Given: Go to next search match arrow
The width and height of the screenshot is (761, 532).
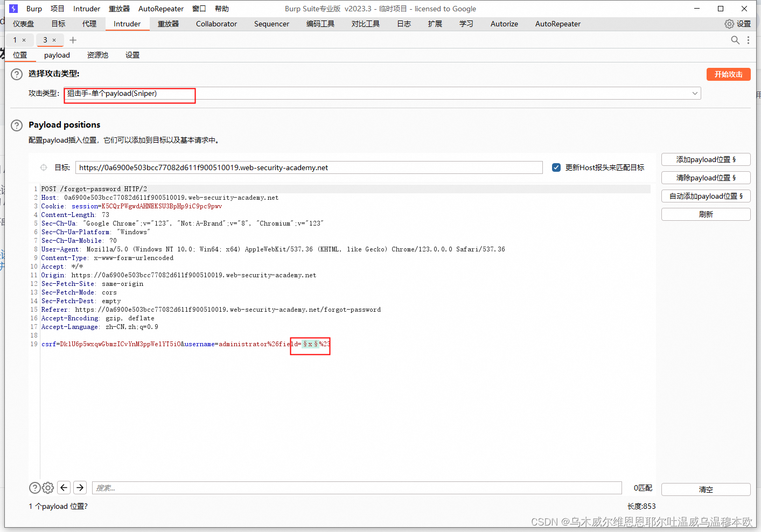Looking at the screenshot, I should (x=80, y=487).
